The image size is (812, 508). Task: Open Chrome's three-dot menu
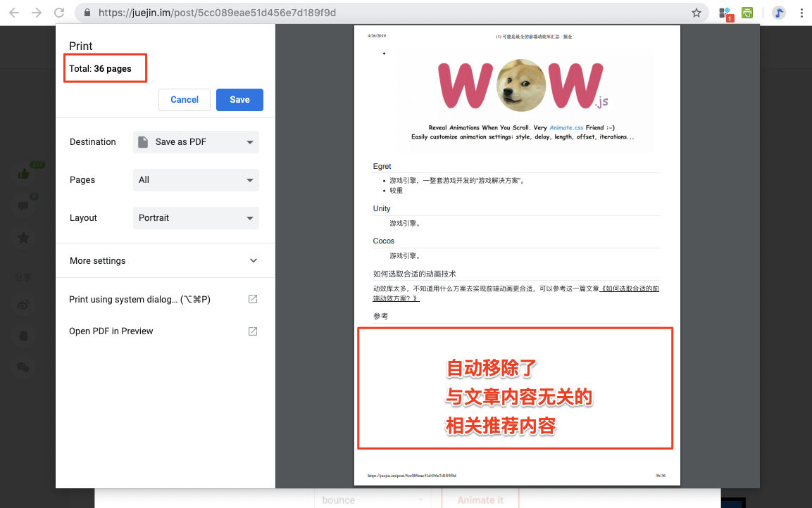click(x=802, y=13)
